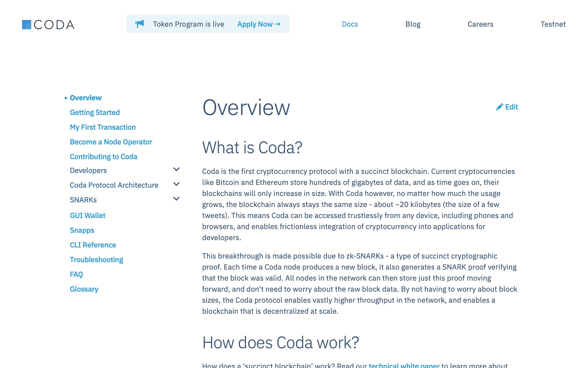Viewport: 588px width, 368px height.
Task: Open GUI Wallet documentation
Action: (88, 216)
